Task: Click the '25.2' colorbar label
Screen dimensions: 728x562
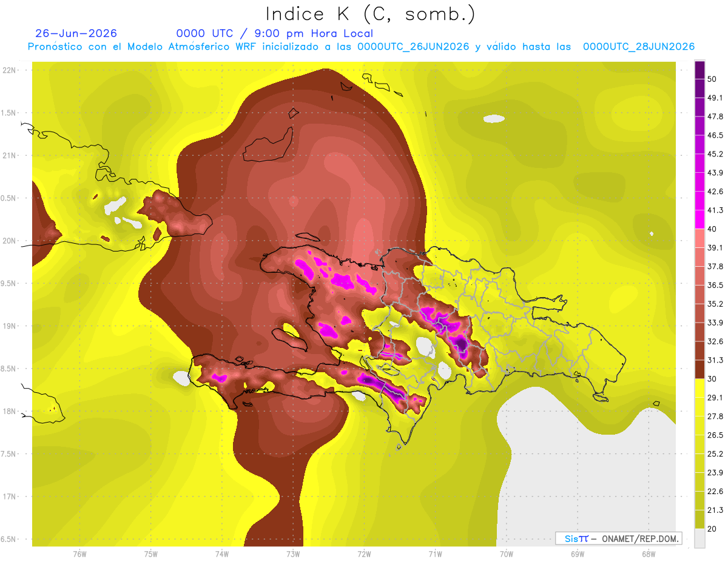Action: click(716, 454)
